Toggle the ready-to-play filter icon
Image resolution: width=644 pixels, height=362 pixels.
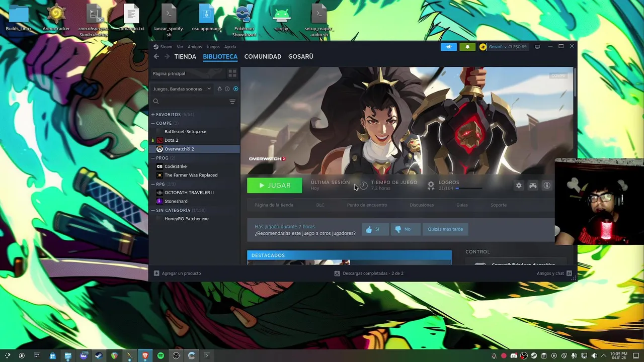[235, 89]
